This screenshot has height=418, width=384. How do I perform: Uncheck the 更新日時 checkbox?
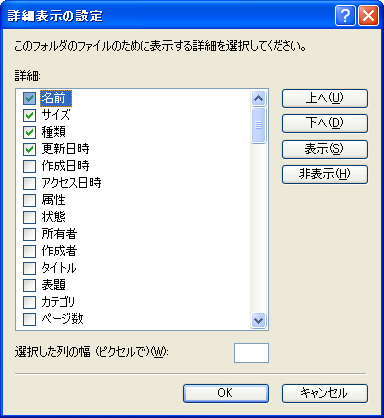(x=29, y=149)
